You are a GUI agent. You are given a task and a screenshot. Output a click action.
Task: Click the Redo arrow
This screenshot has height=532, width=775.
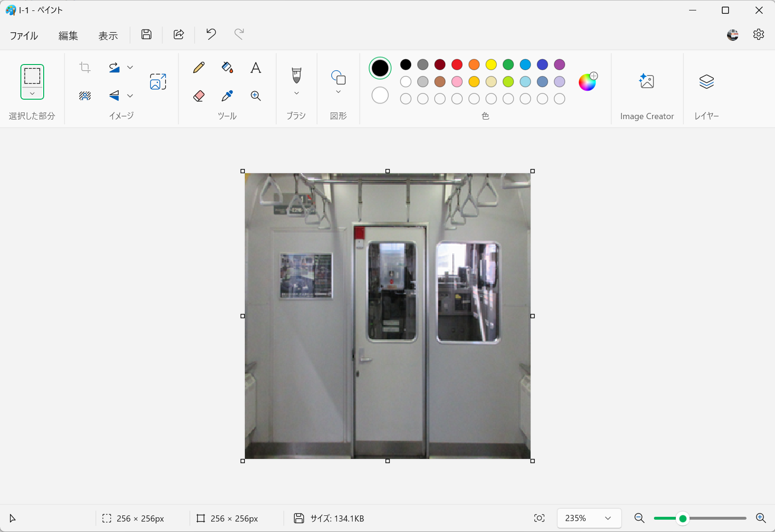[239, 34]
